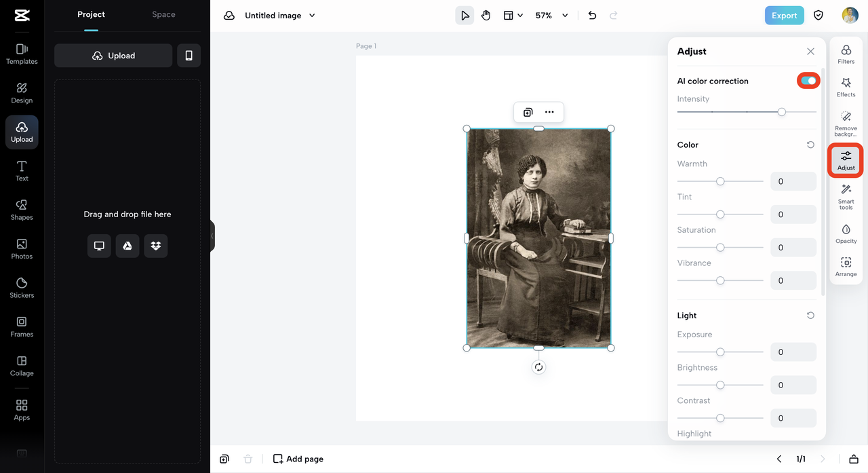Click the Export button
The width and height of the screenshot is (868, 473).
784,16
